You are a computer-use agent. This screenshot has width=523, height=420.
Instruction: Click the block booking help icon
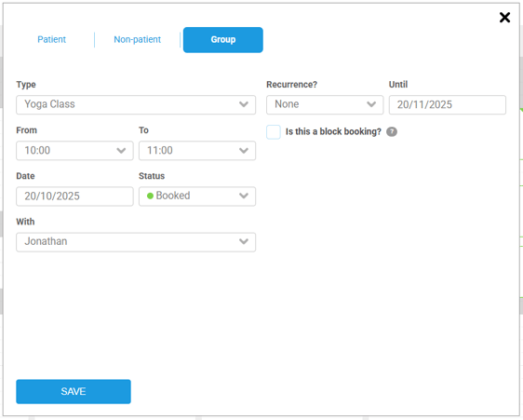point(392,132)
